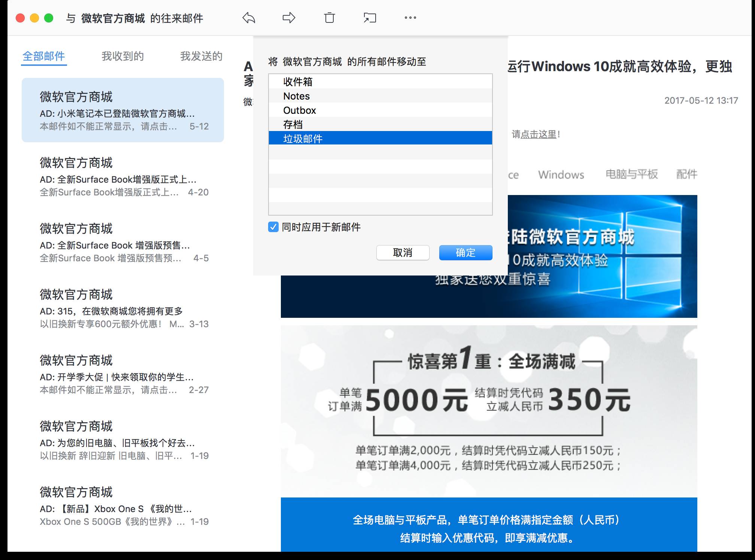Click the trash delete icon

[x=329, y=18]
